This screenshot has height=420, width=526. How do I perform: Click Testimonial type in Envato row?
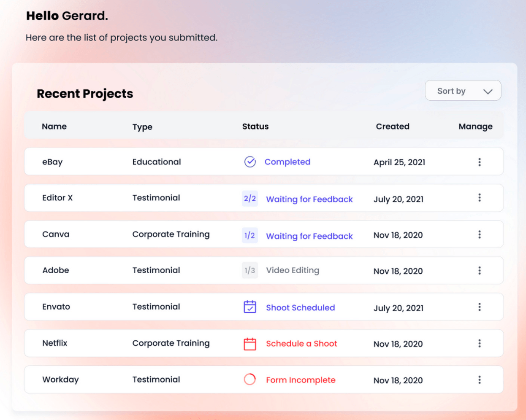(156, 307)
